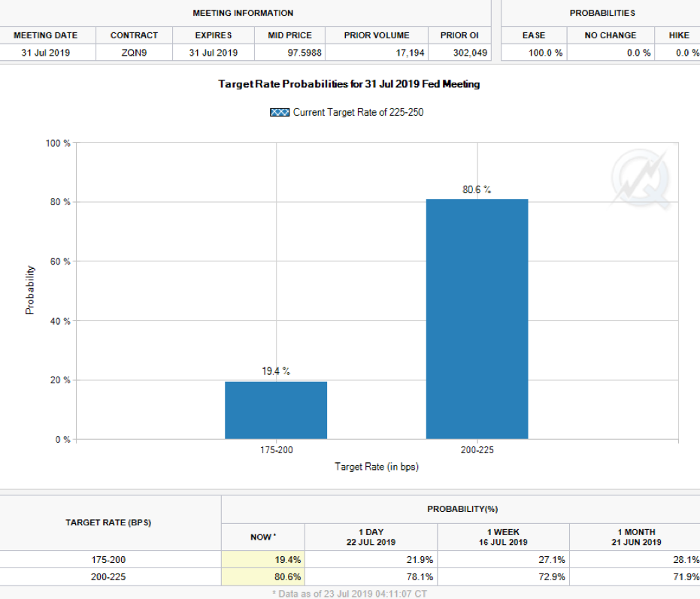Select the ZQN9 contract cell
Image resolution: width=700 pixels, height=599 pixels.
[134, 53]
